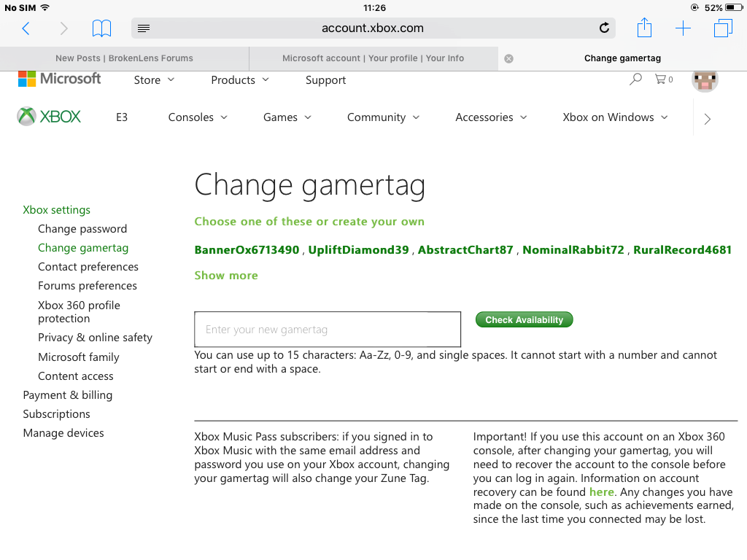Go to Change password
Image resolution: width=747 pixels, height=560 pixels.
[82, 229]
